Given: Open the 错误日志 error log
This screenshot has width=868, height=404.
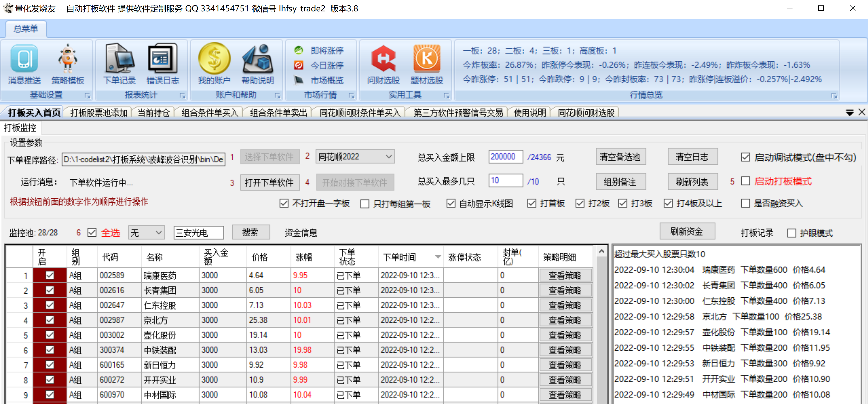Looking at the screenshot, I should pyautogui.click(x=163, y=65).
